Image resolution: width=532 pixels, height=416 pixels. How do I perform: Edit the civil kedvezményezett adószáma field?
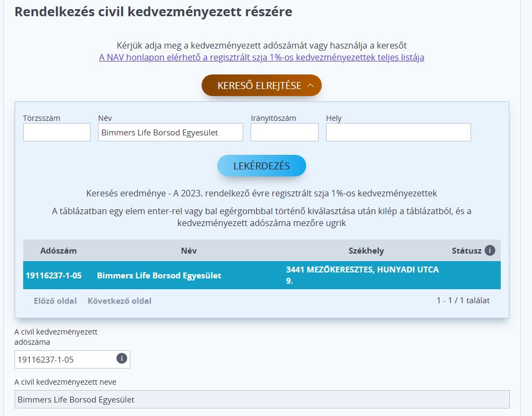click(x=65, y=359)
